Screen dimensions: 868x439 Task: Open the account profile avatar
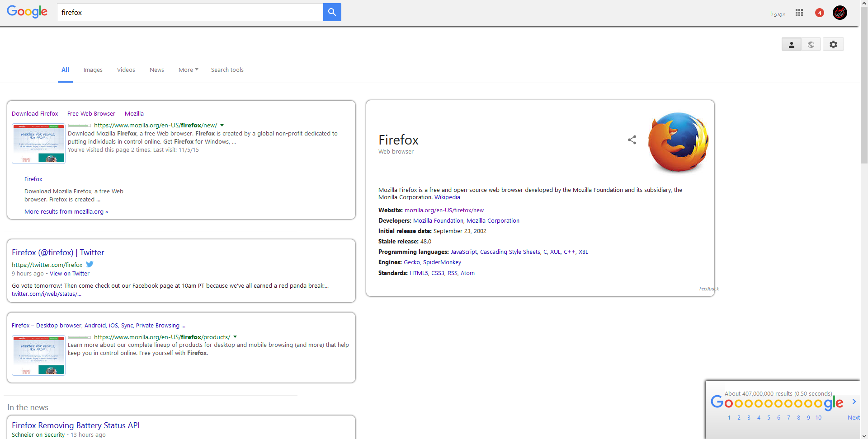(840, 13)
